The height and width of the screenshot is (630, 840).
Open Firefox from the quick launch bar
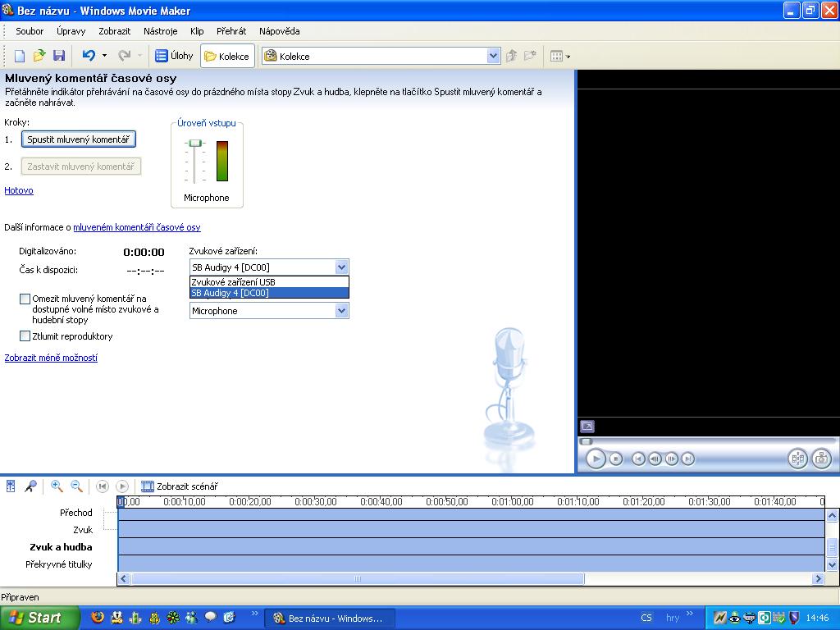tap(98, 618)
